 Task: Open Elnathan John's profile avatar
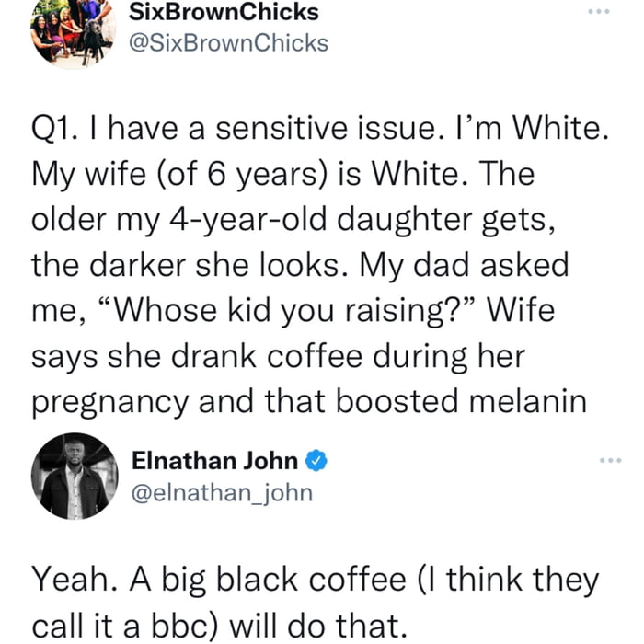[x=75, y=477]
